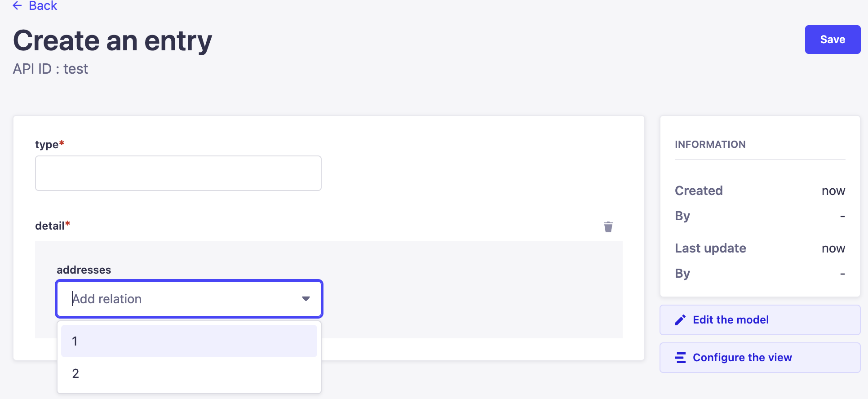Click the back arrow icon
Image resolution: width=868 pixels, height=399 pixels.
17,6
